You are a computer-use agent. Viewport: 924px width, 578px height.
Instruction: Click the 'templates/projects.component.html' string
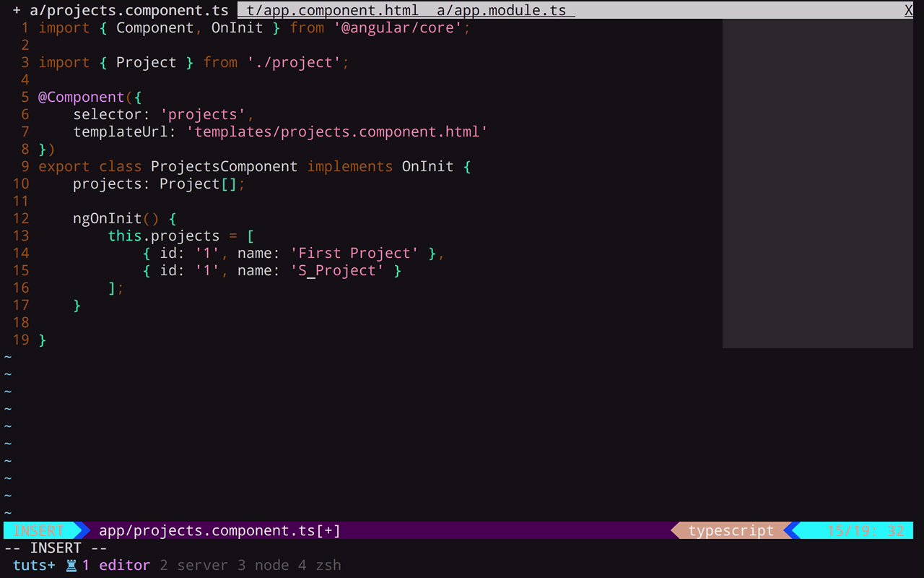click(x=337, y=131)
